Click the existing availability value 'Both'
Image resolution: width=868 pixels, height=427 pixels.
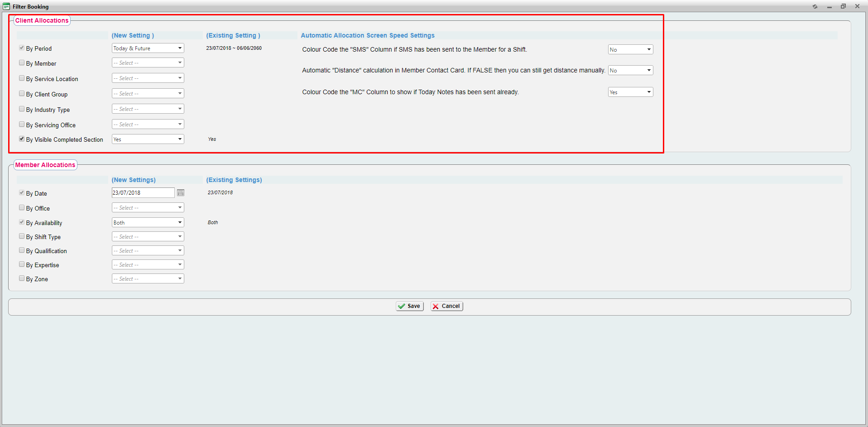(x=213, y=222)
